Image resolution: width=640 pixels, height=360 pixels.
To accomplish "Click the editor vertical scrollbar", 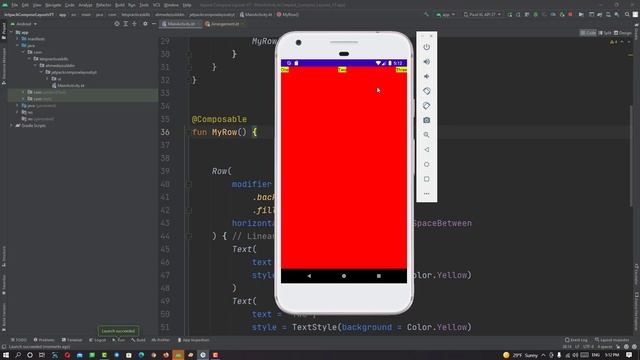I will [631, 155].
